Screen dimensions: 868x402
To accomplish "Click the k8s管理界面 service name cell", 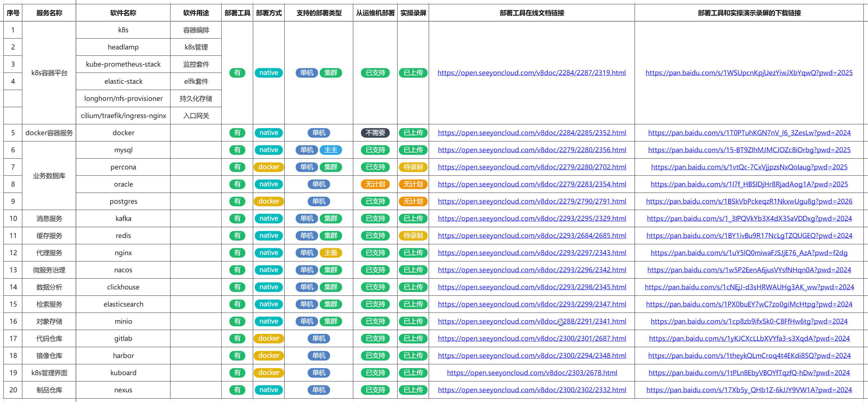I will pos(49,373).
